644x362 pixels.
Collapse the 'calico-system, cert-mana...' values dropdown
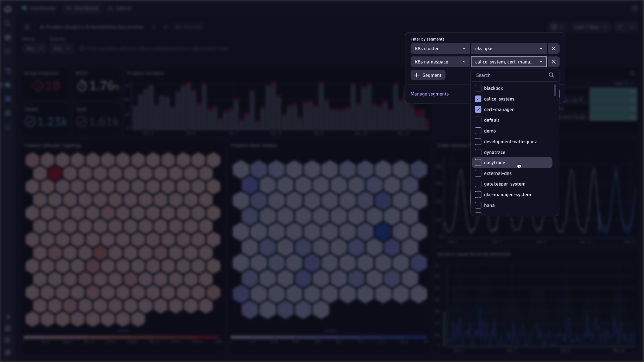508,62
